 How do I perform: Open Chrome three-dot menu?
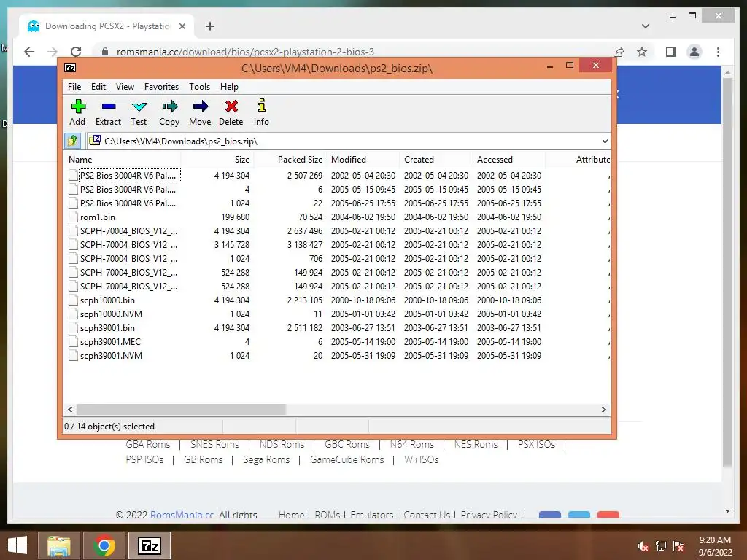pyautogui.click(x=718, y=52)
